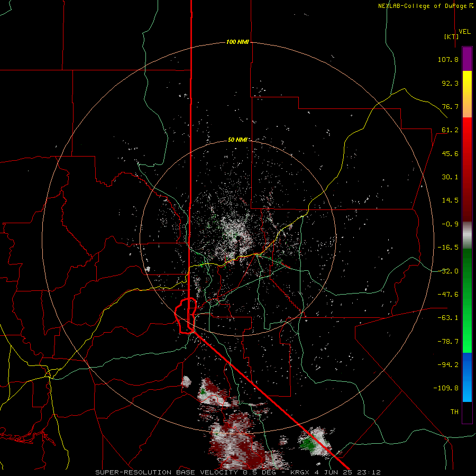Click the -32.0 velocity scale value
Image resolution: width=476 pixels, height=476 pixels.
point(448,271)
